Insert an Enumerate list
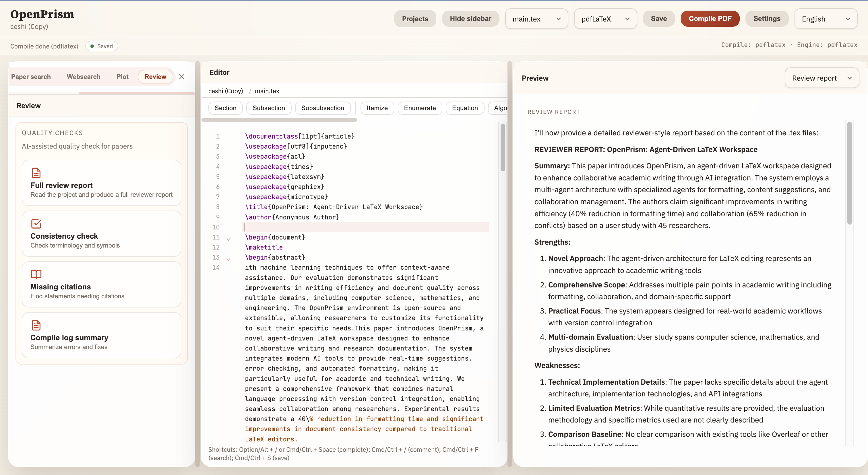 pos(420,108)
